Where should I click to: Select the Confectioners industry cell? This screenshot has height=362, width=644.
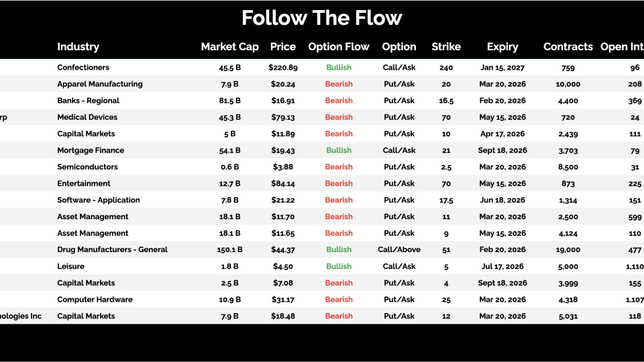pos(83,68)
